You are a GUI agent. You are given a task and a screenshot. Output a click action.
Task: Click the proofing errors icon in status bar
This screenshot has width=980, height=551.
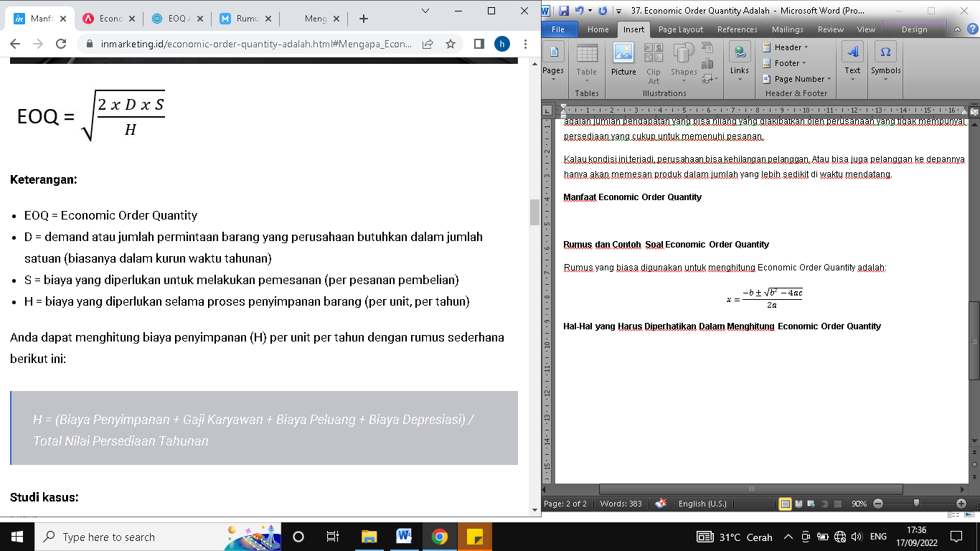(x=661, y=504)
